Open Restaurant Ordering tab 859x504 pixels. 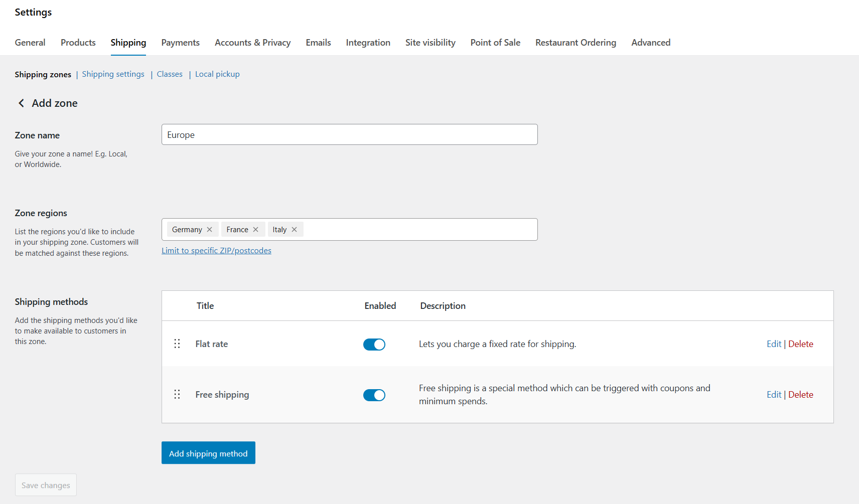point(576,43)
